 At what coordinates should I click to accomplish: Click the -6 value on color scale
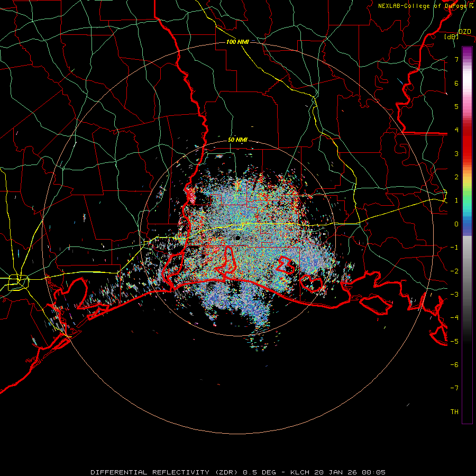[454, 364]
